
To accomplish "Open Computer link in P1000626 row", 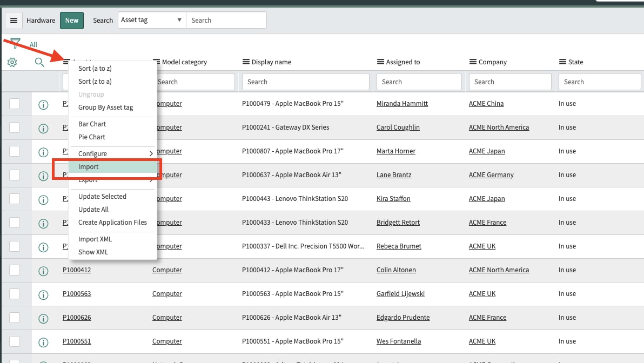I will pos(167,318).
